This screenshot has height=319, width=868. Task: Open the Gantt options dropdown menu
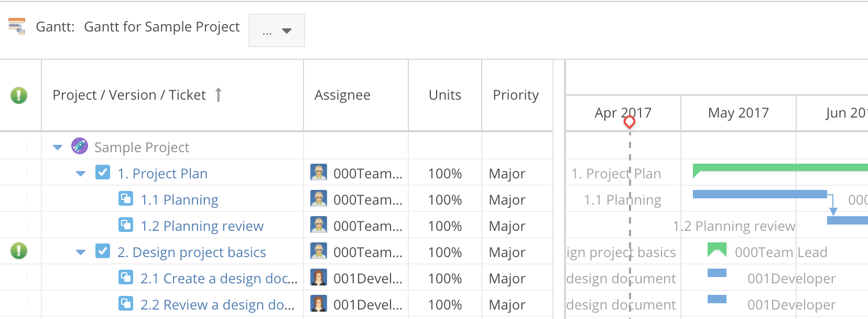coord(277,31)
